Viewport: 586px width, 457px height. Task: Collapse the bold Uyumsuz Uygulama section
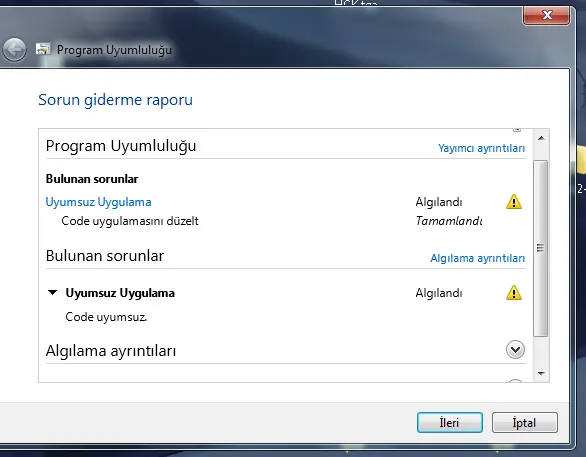click(x=53, y=293)
